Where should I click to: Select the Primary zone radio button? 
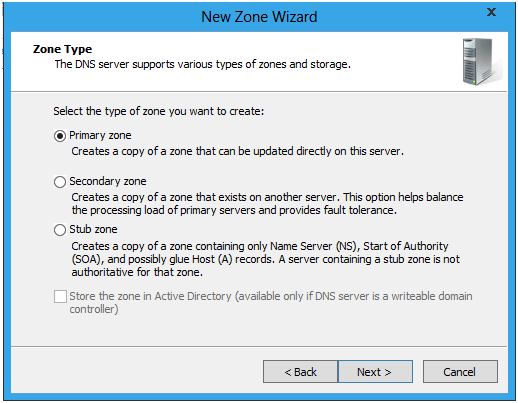(60, 136)
